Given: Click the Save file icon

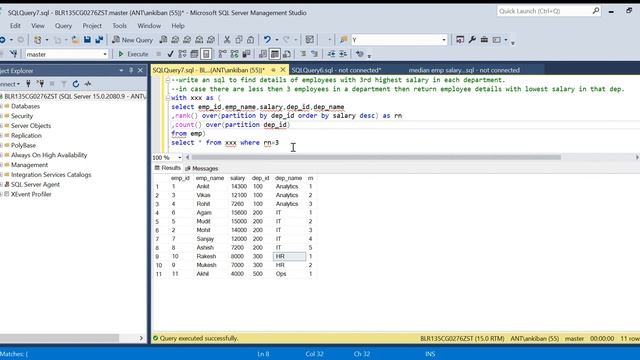Looking at the screenshot, I should pos(87,40).
